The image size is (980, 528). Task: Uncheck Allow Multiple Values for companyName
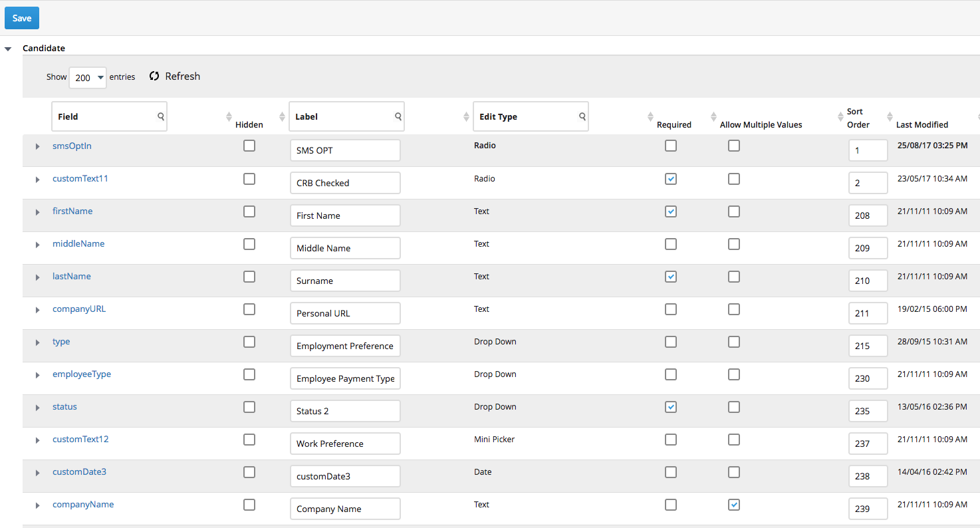click(734, 505)
